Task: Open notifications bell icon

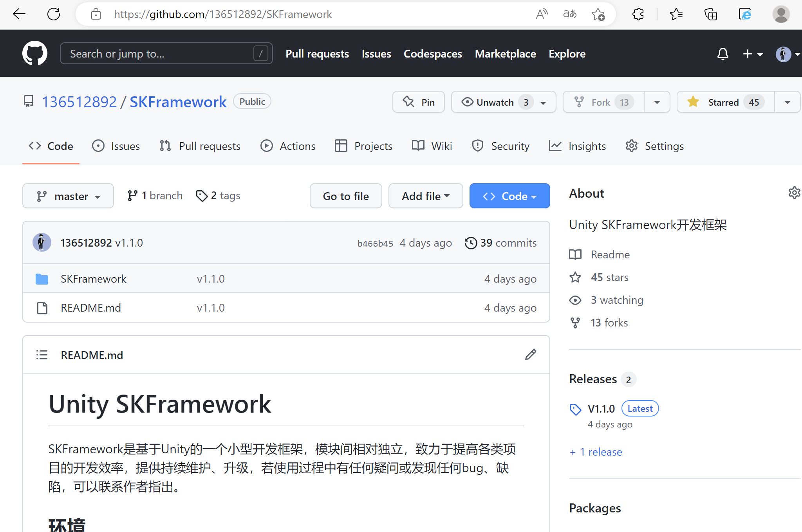Action: click(x=723, y=54)
